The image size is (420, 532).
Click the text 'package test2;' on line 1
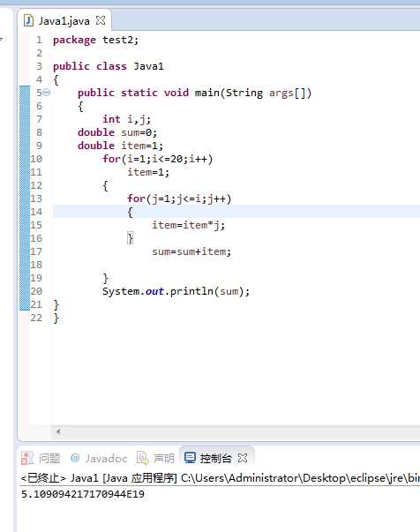[x=96, y=40]
